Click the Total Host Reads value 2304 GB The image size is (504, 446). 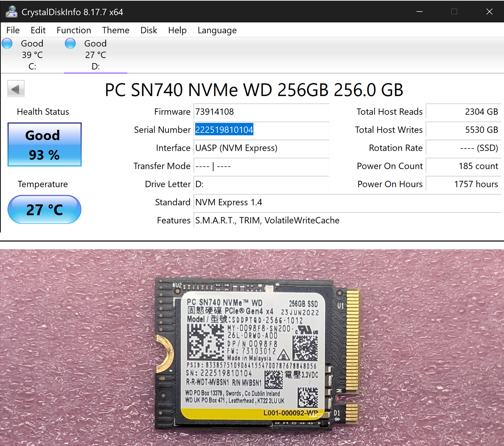[463, 111]
